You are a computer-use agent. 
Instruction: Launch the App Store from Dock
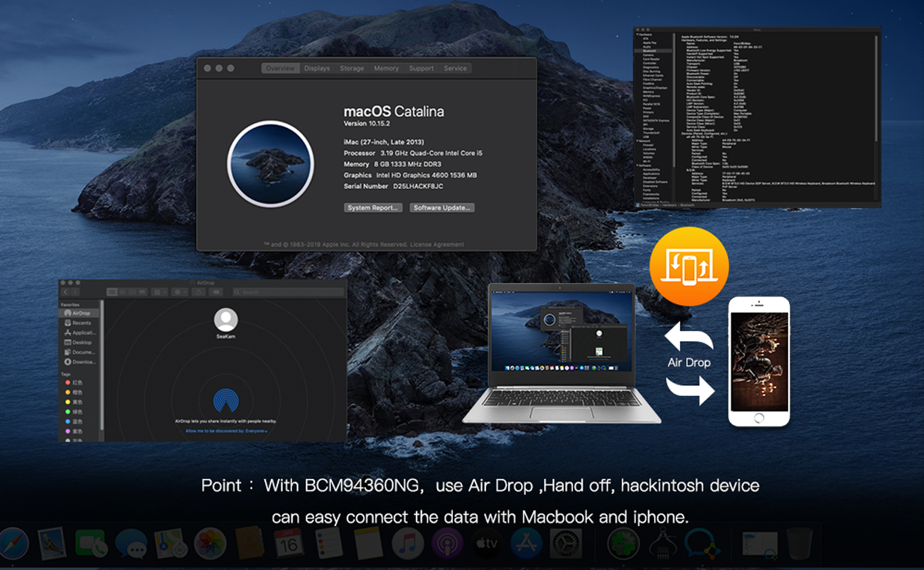[527, 544]
